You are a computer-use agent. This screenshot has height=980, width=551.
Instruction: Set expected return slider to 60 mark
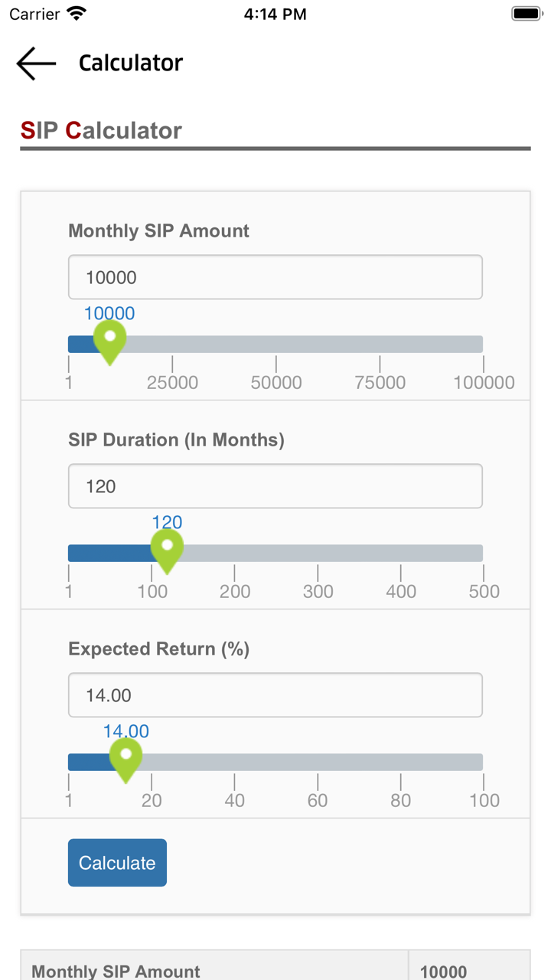[x=318, y=763]
